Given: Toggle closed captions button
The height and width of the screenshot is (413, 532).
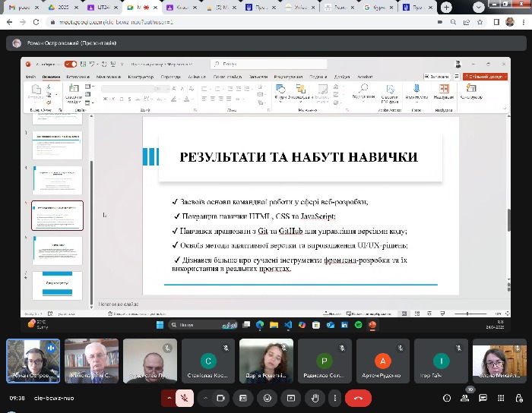Looking at the screenshot, I should click(x=244, y=397).
